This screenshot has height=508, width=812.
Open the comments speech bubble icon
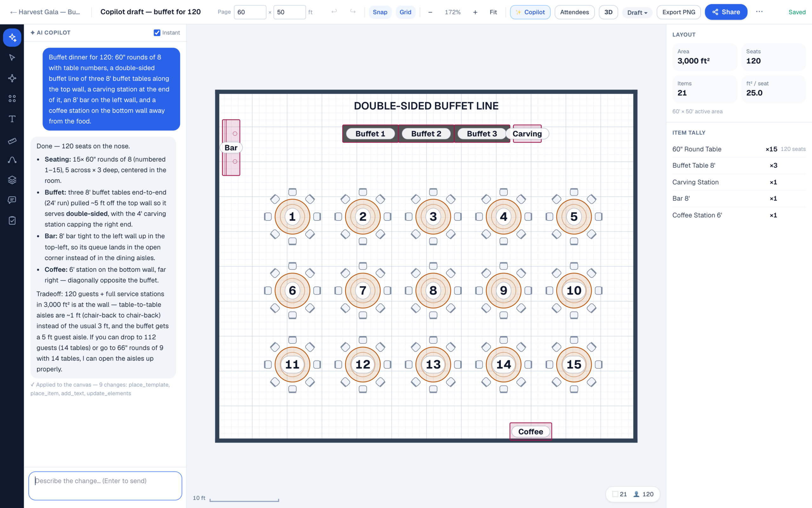[x=12, y=200]
